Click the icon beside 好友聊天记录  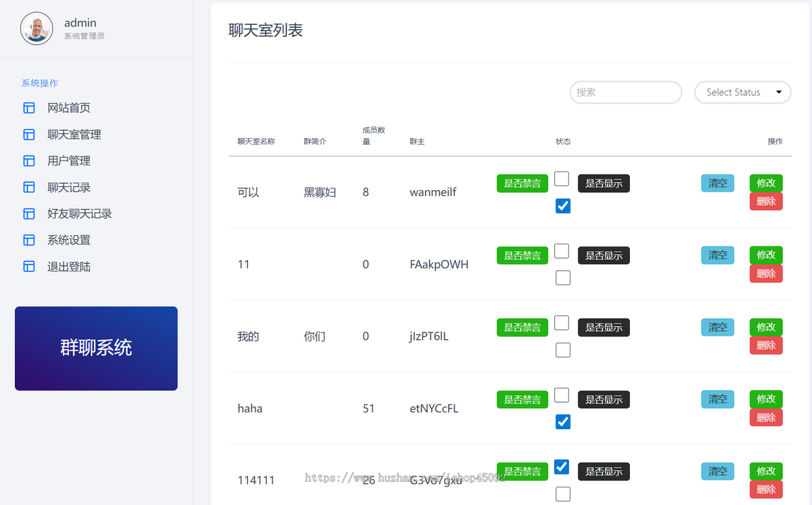pyautogui.click(x=29, y=214)
